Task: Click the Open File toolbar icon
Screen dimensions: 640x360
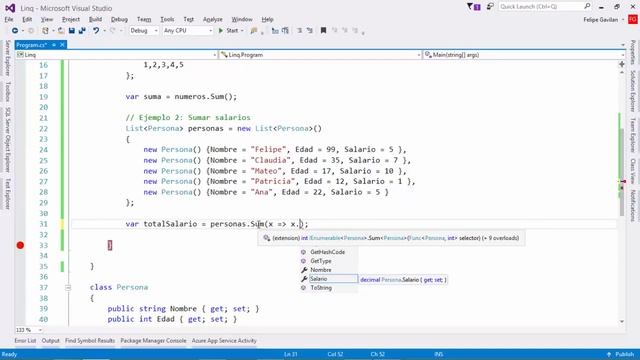Action: 61,31
